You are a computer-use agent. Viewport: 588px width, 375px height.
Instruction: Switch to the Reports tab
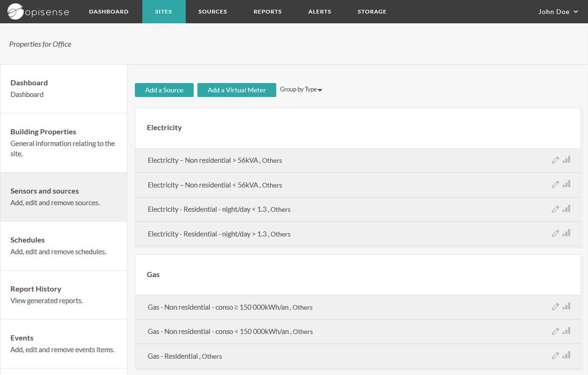[267, 12]
